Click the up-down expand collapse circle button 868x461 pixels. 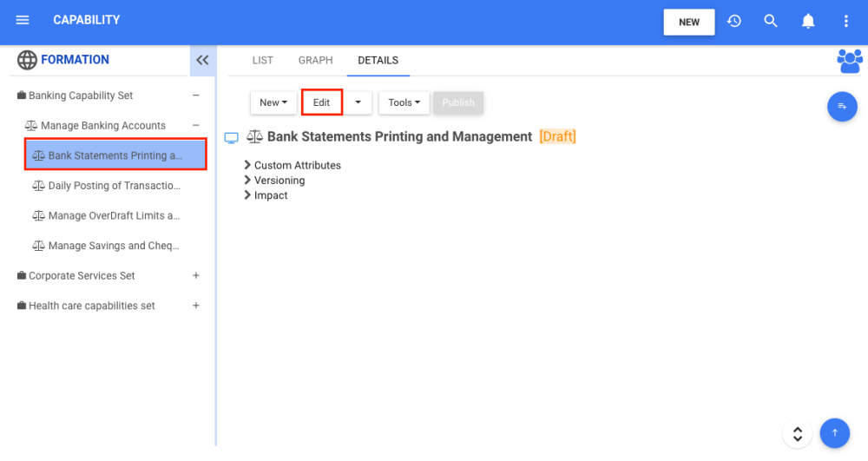coord(798,433)
